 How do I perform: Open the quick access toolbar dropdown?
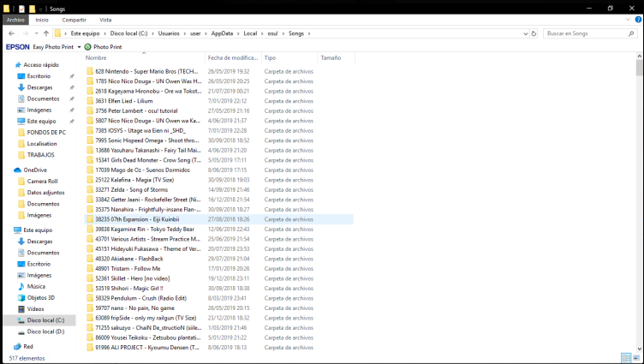coord(40,9)
